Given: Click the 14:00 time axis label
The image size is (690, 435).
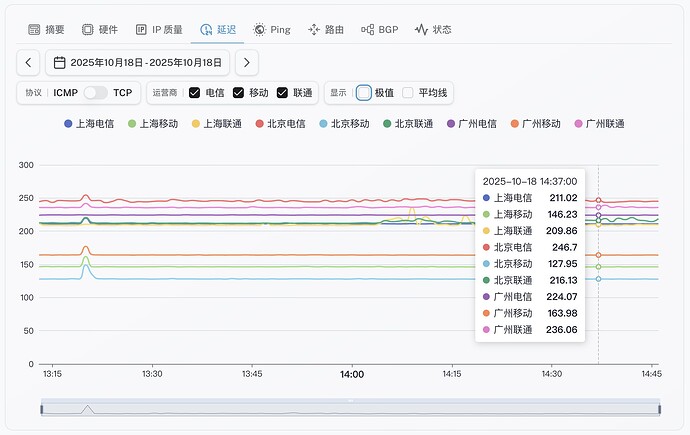Looking at the screenshot, I should point(352,374).
